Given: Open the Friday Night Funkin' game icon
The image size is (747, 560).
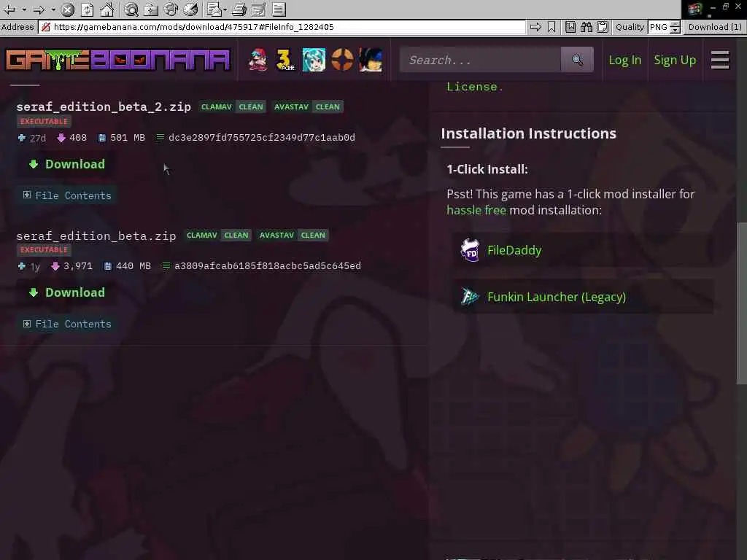Looking at the screenshot, I should pos(258,60).
